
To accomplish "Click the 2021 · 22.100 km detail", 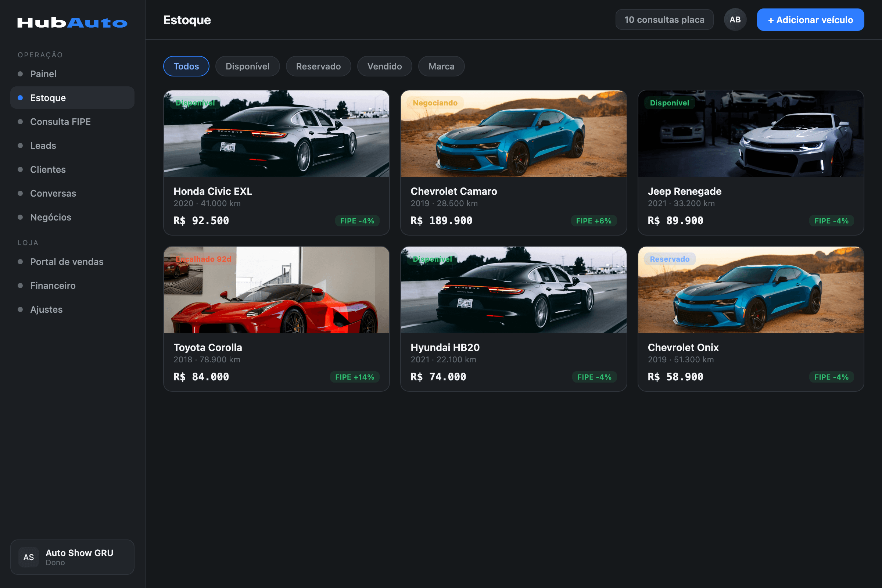I will (443, 360).
